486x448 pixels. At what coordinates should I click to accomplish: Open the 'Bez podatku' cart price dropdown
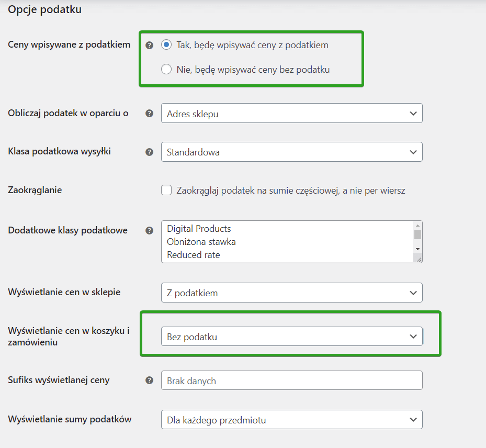292,337
